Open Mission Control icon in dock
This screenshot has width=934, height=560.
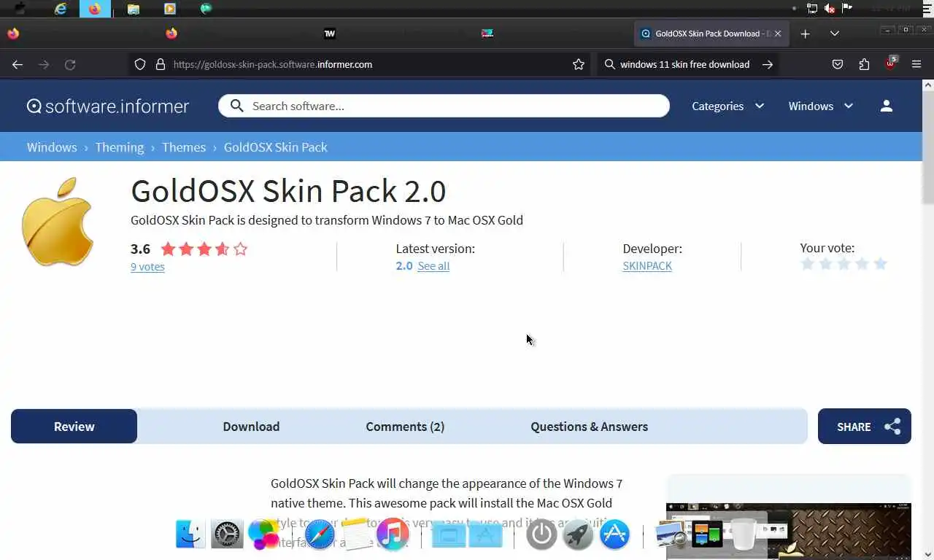707,534
